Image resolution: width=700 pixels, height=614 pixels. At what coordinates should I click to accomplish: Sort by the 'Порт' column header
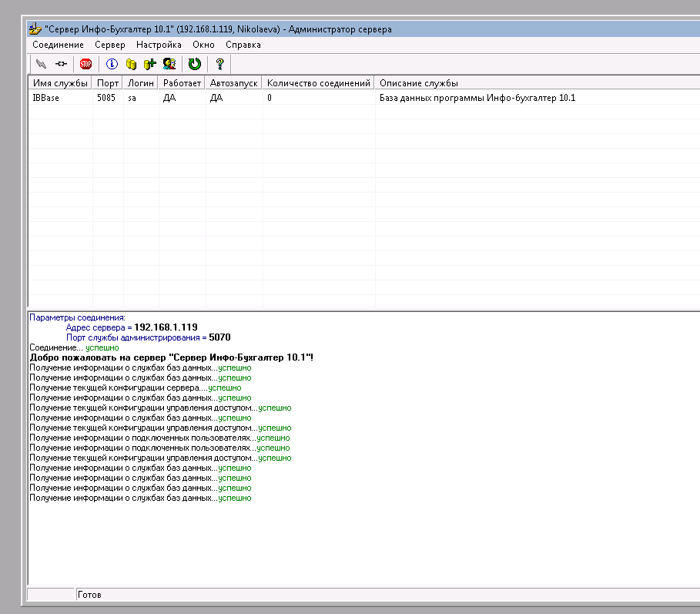click(108, 83)
